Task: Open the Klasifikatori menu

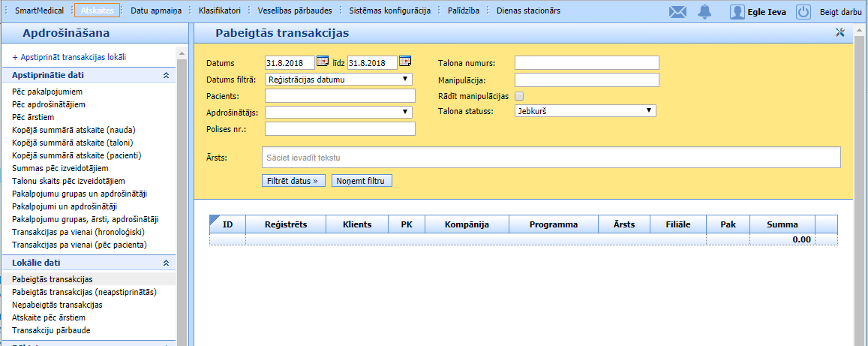Action: [x=220, y=11]
